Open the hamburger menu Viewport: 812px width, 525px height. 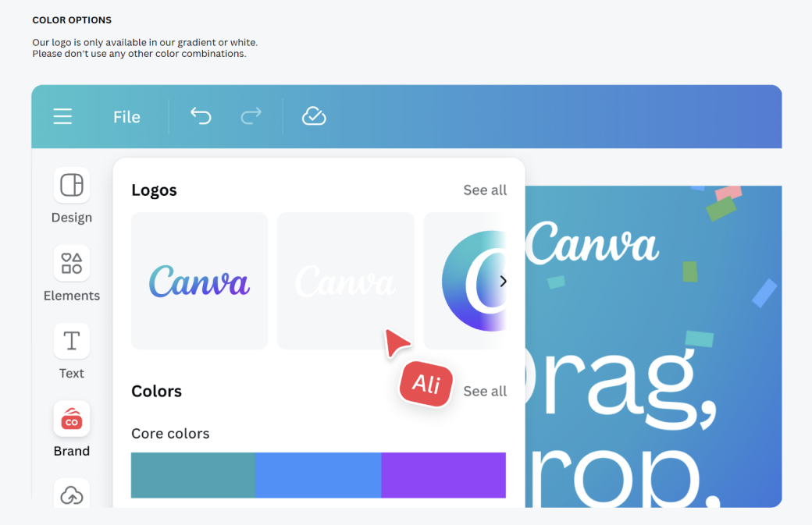click(62, 116)
